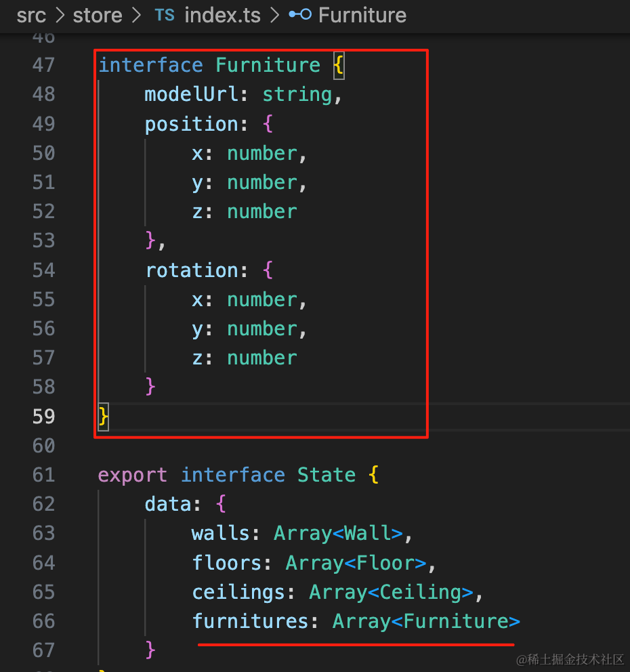
Task: Click 'furnitures' property on line 66
Action: point(250,621)
